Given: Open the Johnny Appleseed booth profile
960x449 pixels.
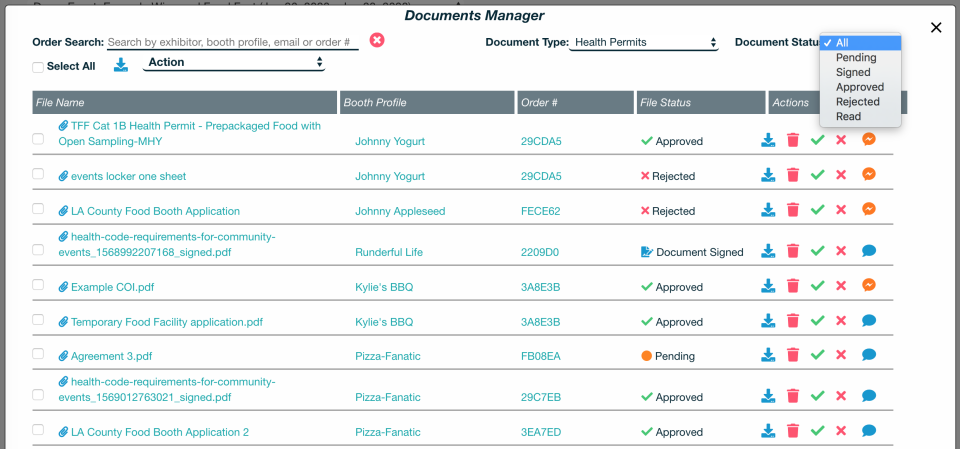Looking at the screenshot, I should point(400,211).
